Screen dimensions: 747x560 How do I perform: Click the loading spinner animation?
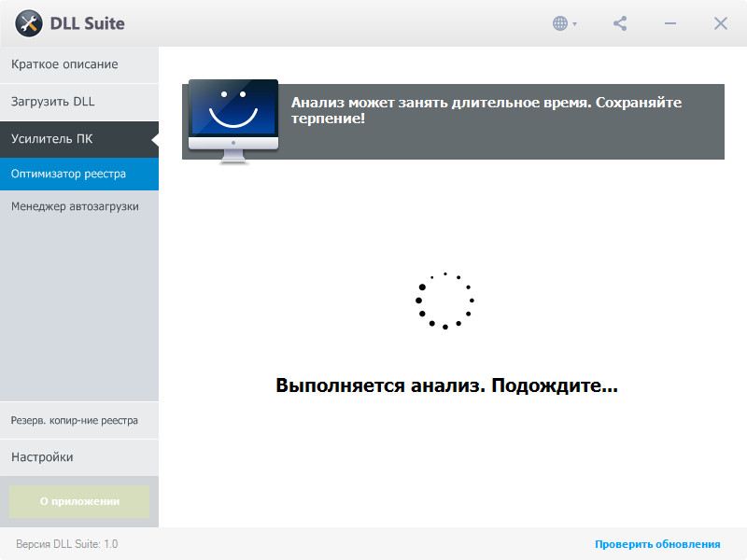point(444,301)
